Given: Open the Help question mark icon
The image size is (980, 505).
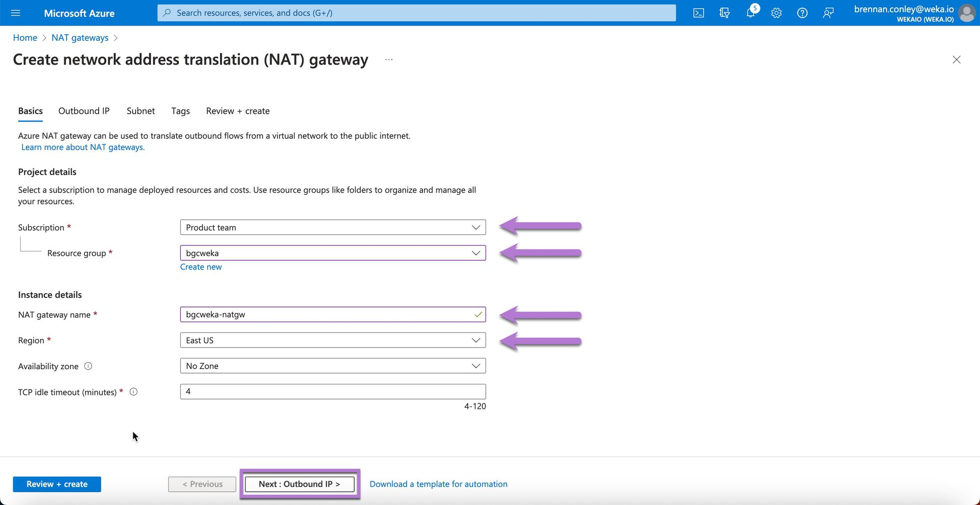Looking at the screenshot, I should (x=802, y=13).
